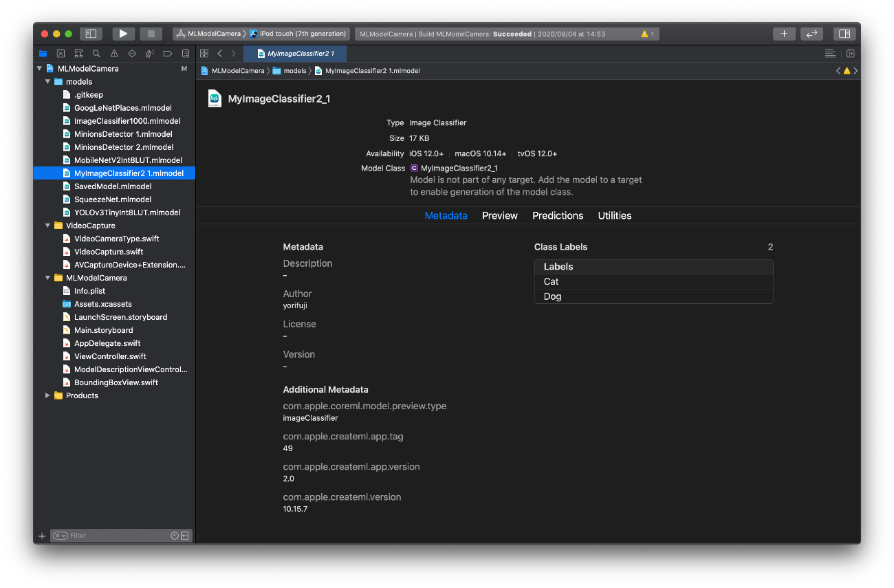Image resolution: width=894 pixels, height=588 pixels.
Task: Select MinionsDetector 1.mlmodel file
Action: coord(123,134)
